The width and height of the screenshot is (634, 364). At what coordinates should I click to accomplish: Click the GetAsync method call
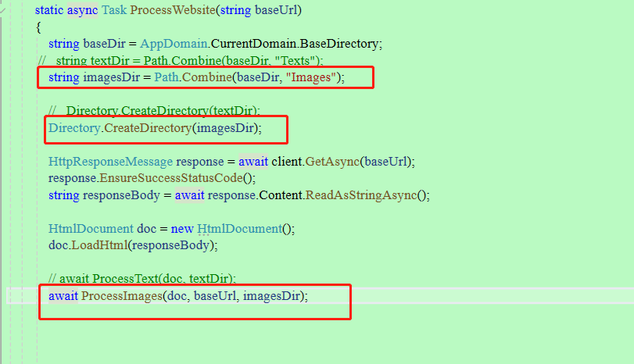(x=332, y=162)
